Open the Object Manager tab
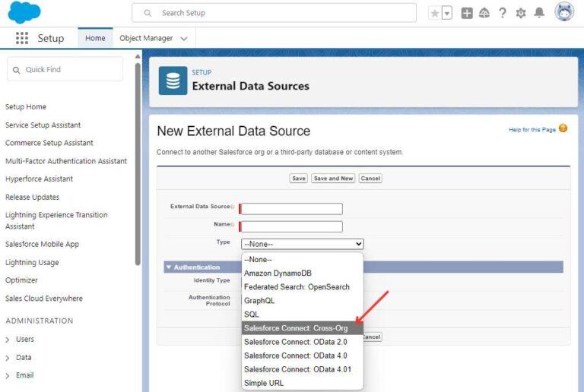 pyautogui.click(x=146, y=38)
